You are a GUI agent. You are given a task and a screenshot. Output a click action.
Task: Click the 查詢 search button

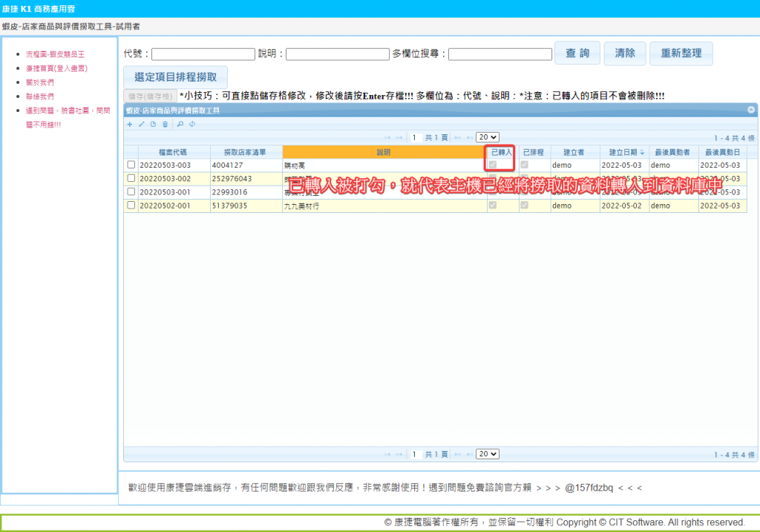(577, 53)
